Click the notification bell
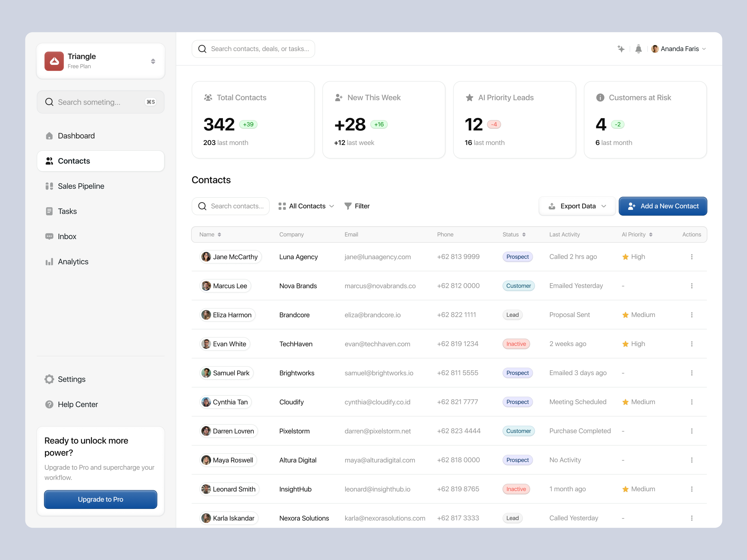The width and height of the screenshot is (747, 560). (639, 49)
